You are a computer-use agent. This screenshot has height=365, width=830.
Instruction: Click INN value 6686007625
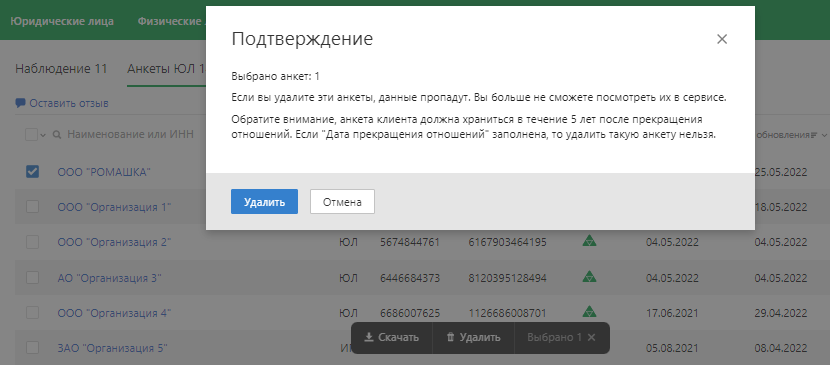(410, 313)
